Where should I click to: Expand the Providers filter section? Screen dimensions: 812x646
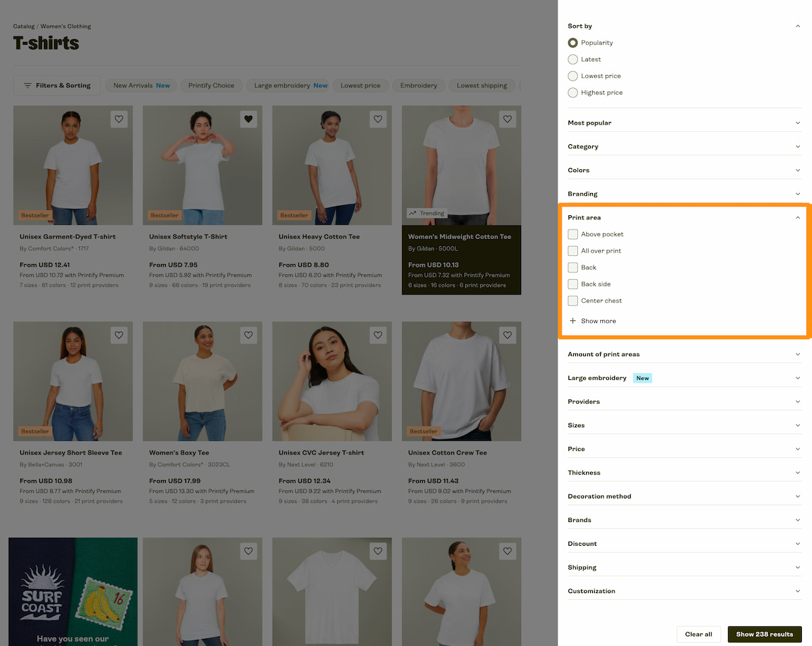(x=685, y=402)
